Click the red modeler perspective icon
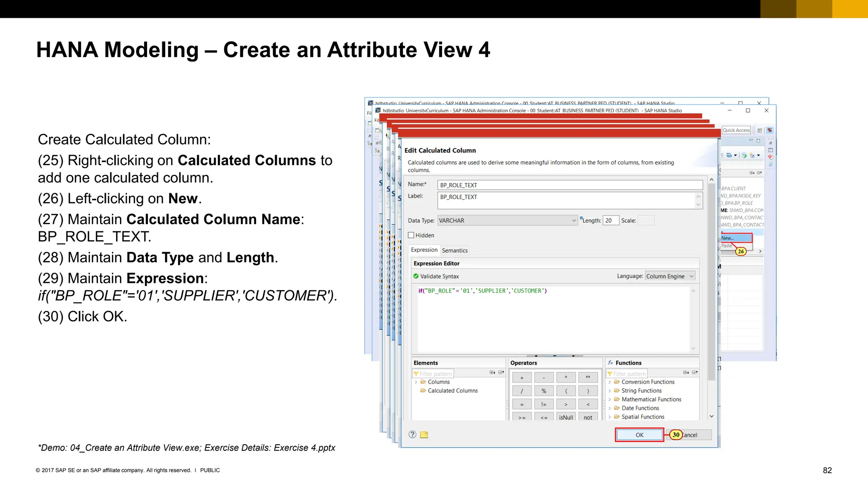 click(770, 130)
